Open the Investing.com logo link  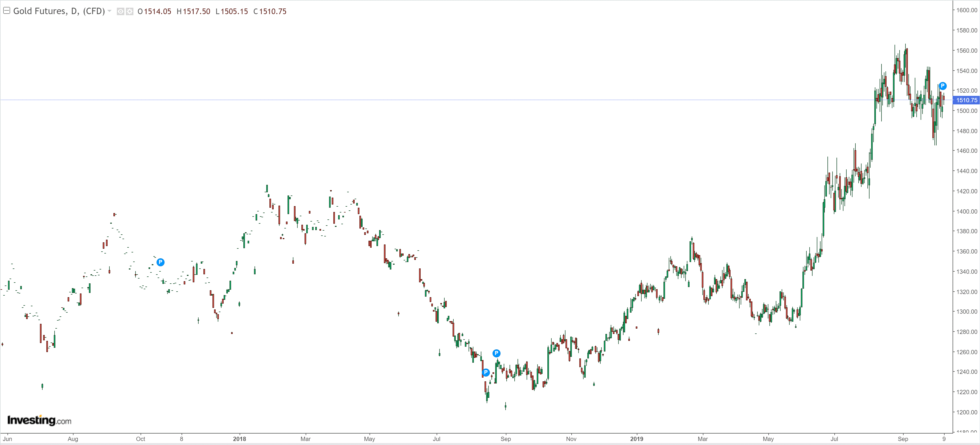point(39,420)
